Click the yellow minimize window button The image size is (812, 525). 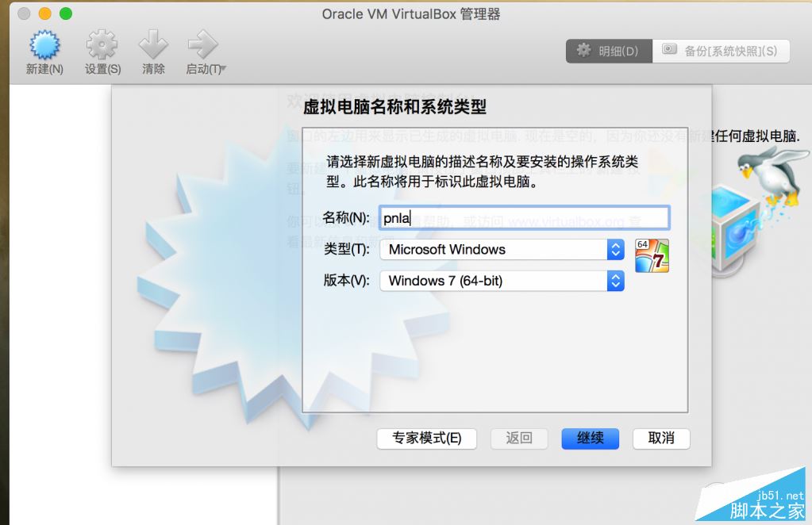point(45,13)
